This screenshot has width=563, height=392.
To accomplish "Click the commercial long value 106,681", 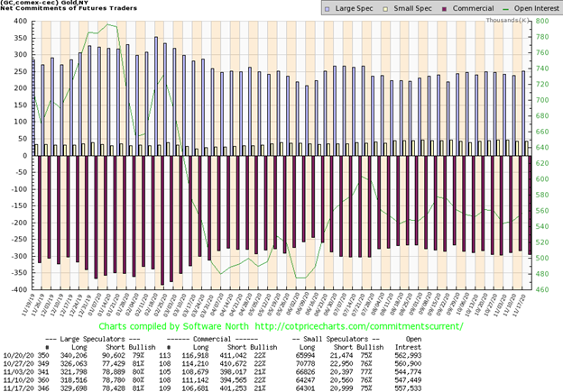I will click(x=195, y=388).
